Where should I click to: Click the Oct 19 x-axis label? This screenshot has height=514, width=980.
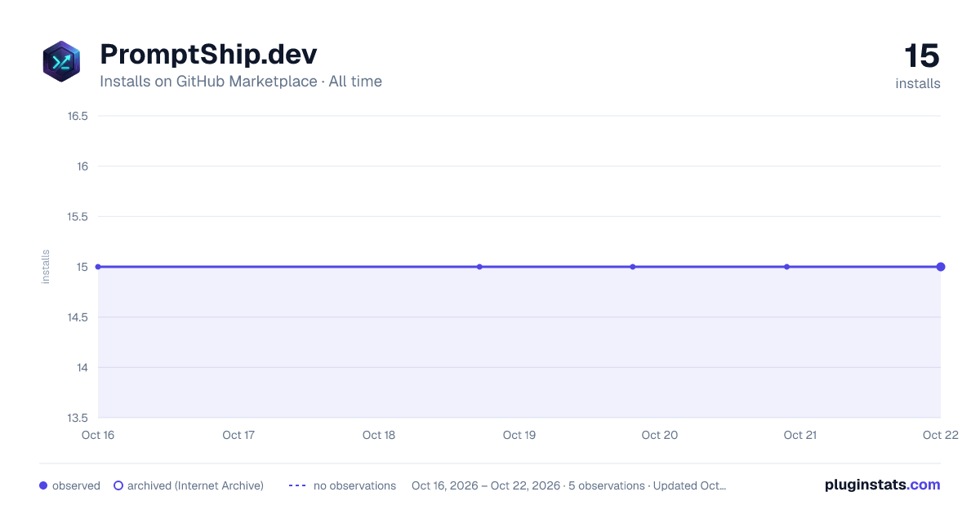point(519,435)
